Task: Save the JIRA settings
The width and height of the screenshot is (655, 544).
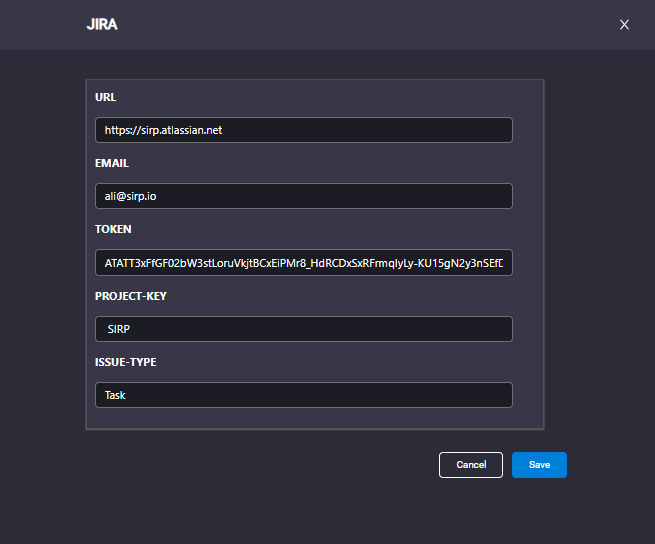Action: tap(539, 465)
